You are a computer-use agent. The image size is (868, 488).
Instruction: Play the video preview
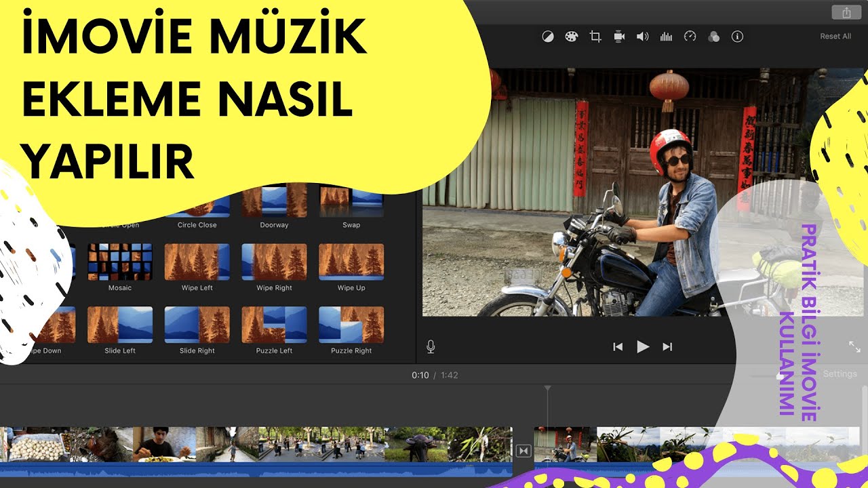(x=643, y=347)
